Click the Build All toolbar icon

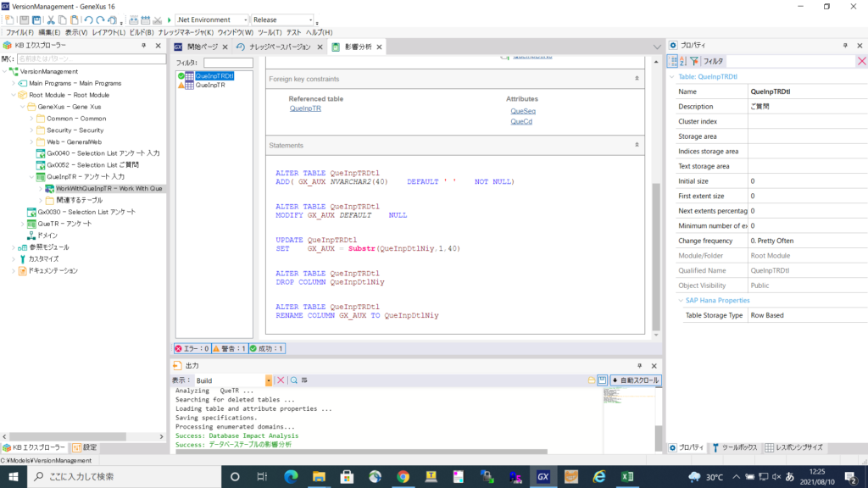coord(133,20)
